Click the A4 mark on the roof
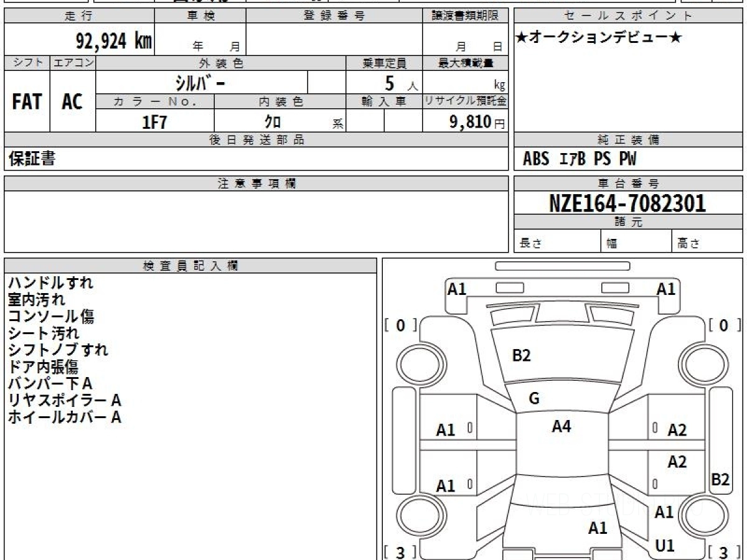This screenshot has width=747, height=560. [x=561, y=426]
